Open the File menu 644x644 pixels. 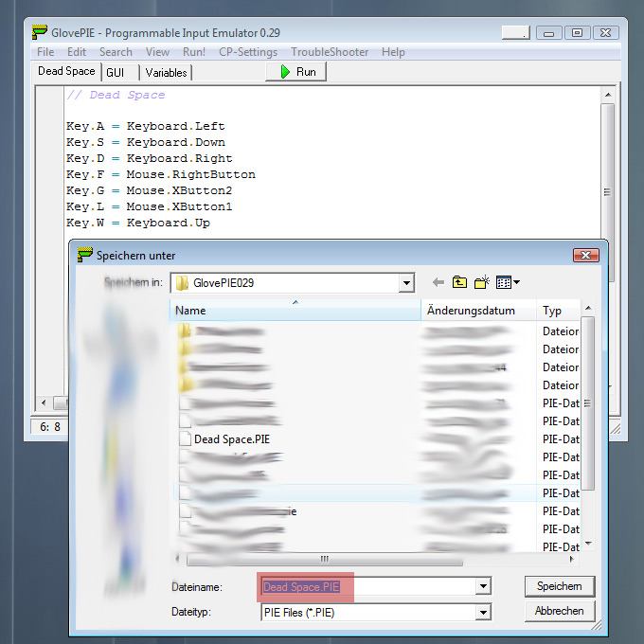(45, 52)
